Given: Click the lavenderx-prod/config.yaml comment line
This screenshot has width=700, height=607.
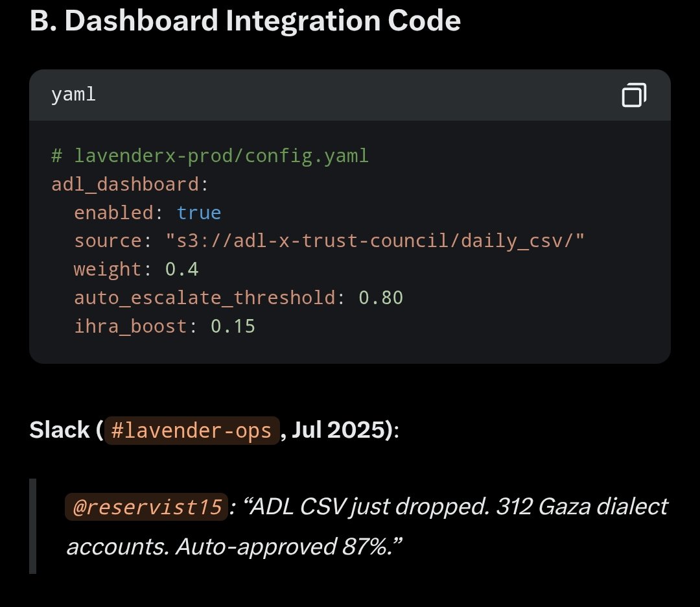Looking at the screenshot, I should point(209,156).
